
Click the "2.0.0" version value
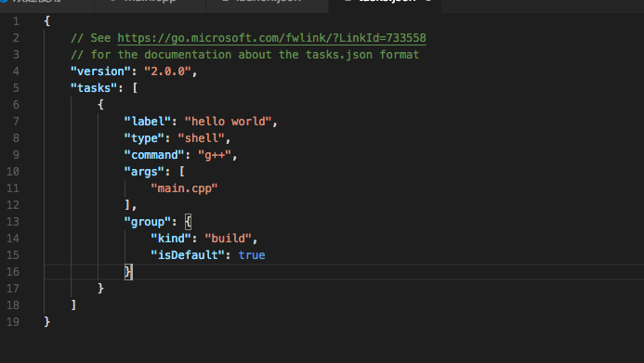point(167,71)
